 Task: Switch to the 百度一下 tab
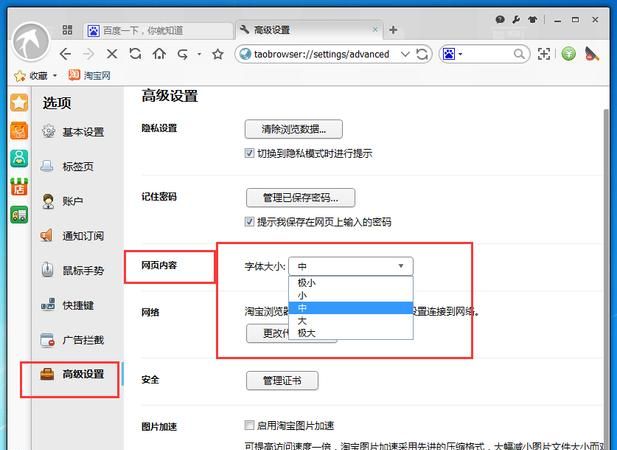tap(158, 31)
